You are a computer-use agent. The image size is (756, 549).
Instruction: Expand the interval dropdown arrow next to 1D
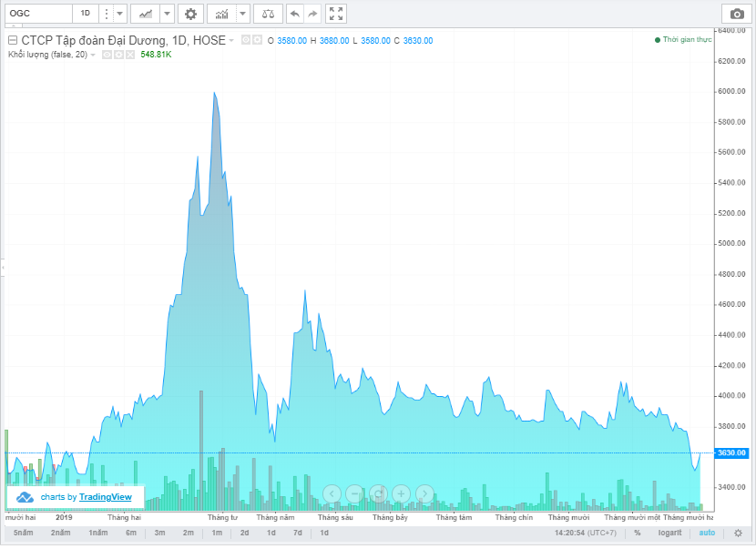120,14
